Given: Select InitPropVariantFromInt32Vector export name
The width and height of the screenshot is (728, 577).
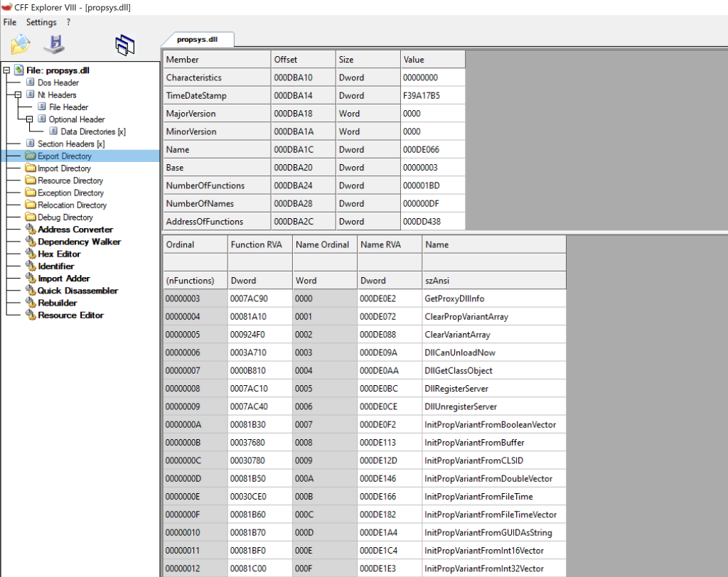Looking at the screenshot, I should pyautogui.click(x=483, y=568).
